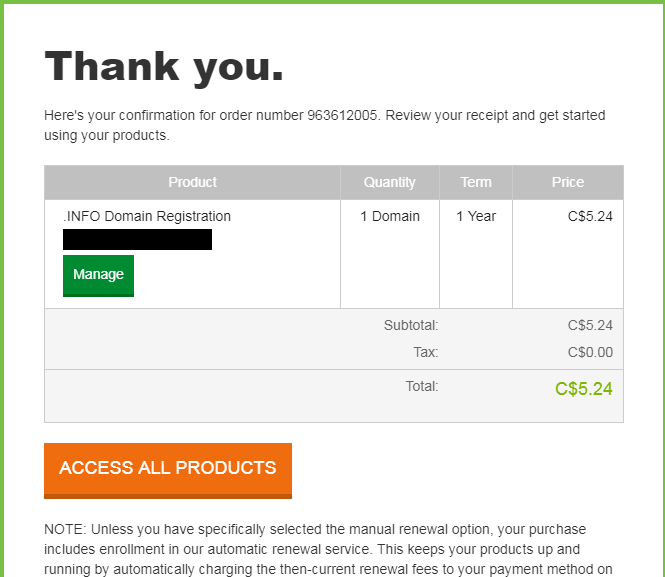Select the C$5.24 item price
Viewport: 665px width, 577px height.
(x=590, y=216)
